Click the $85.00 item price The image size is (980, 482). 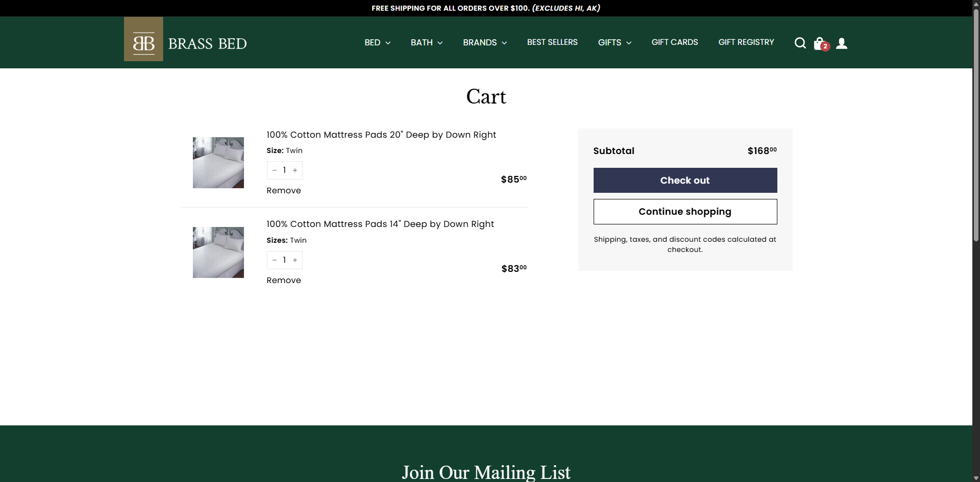click(513, 179)
